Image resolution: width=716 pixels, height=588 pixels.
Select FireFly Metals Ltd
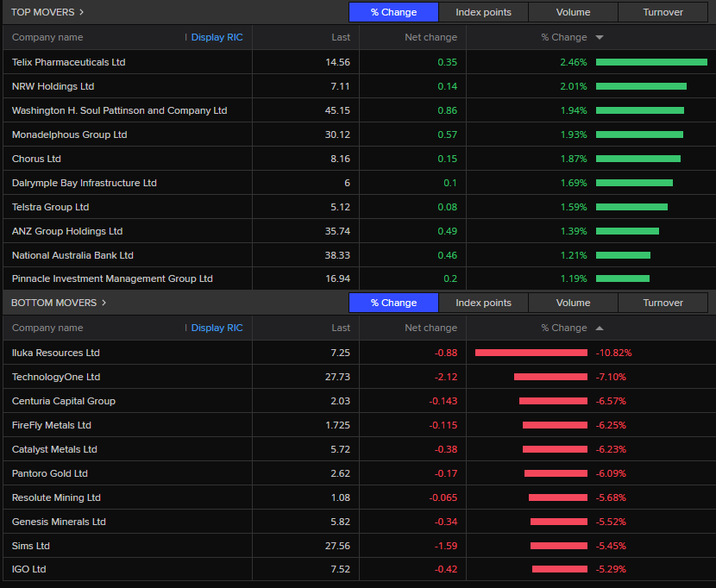pos(52,425)
